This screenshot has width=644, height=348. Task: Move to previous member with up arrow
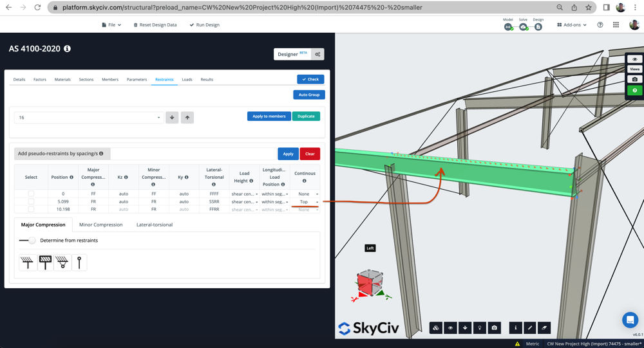click(x=187, y=117)
